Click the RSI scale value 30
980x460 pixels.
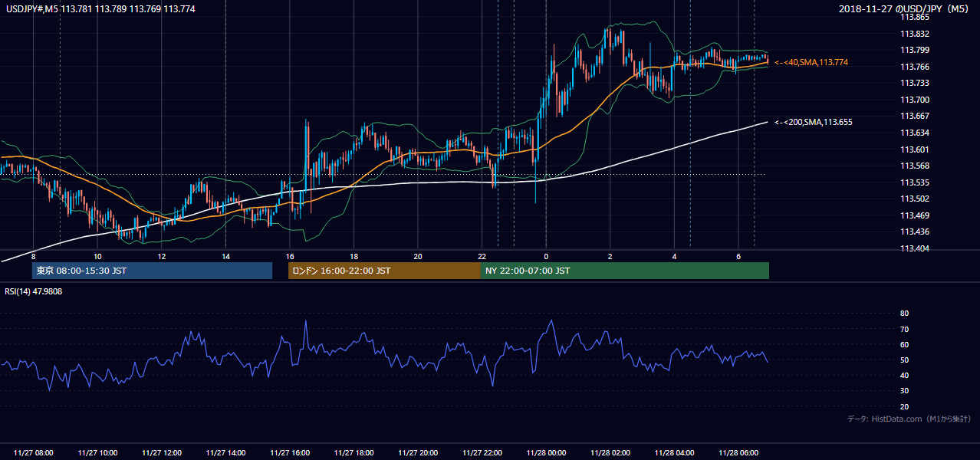[x=904, y=392]
